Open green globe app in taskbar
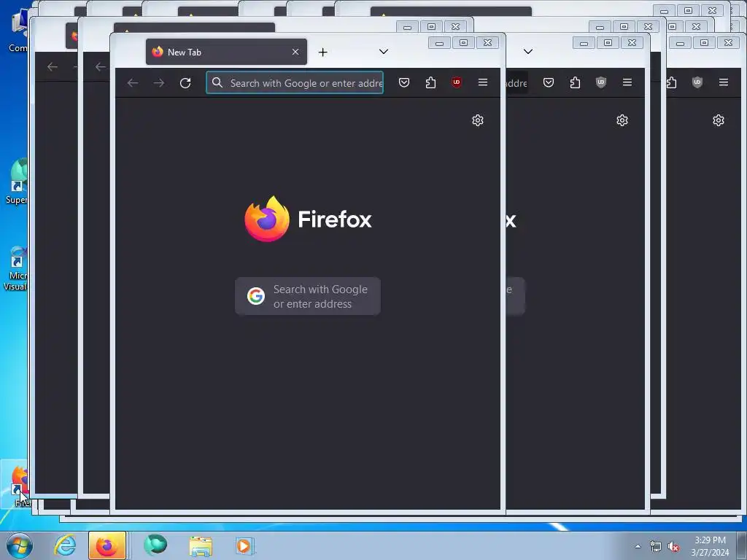This screenshot has width=747, height=560. point(155,545)
